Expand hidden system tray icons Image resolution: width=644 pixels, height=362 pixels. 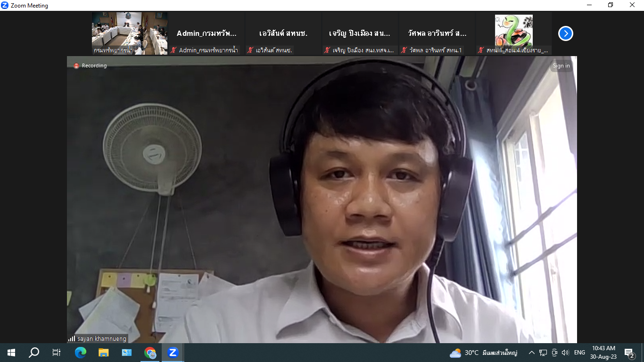point(532,353)
